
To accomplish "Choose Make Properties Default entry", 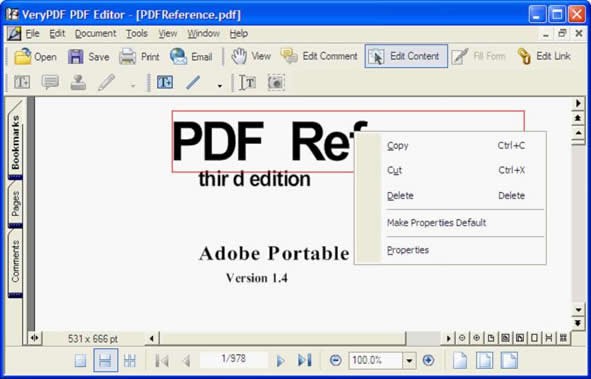I will (450, 223).
